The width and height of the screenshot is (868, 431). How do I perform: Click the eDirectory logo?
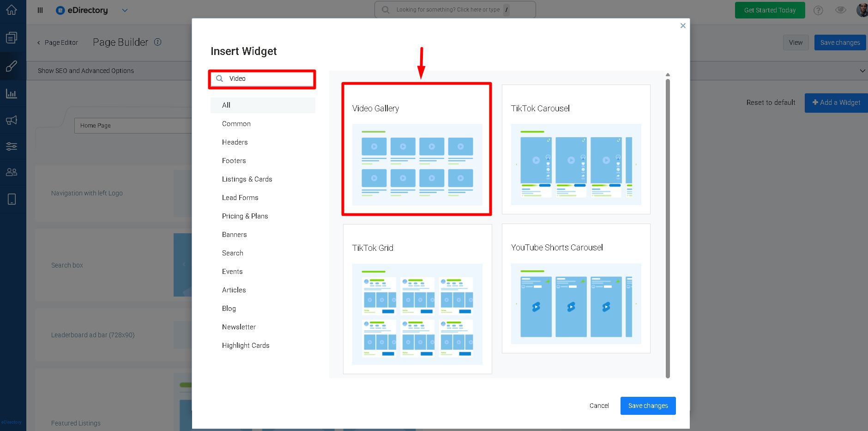pos(82,10)
